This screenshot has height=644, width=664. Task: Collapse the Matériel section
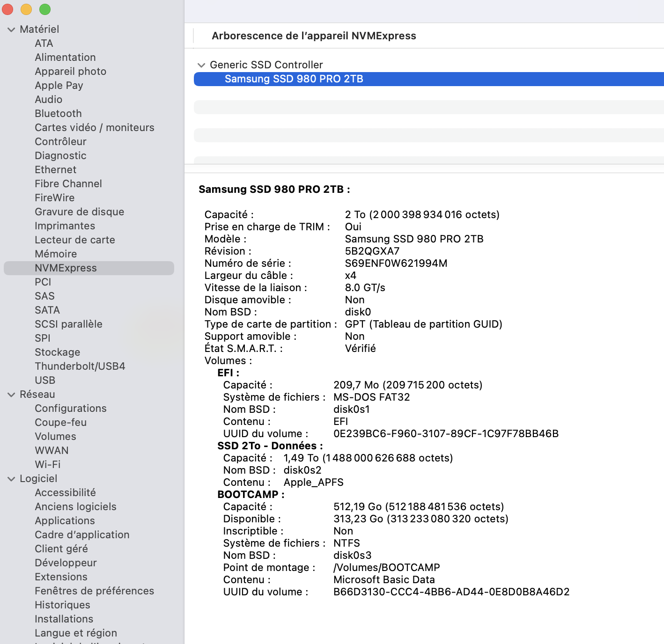(x=11, y=29)
